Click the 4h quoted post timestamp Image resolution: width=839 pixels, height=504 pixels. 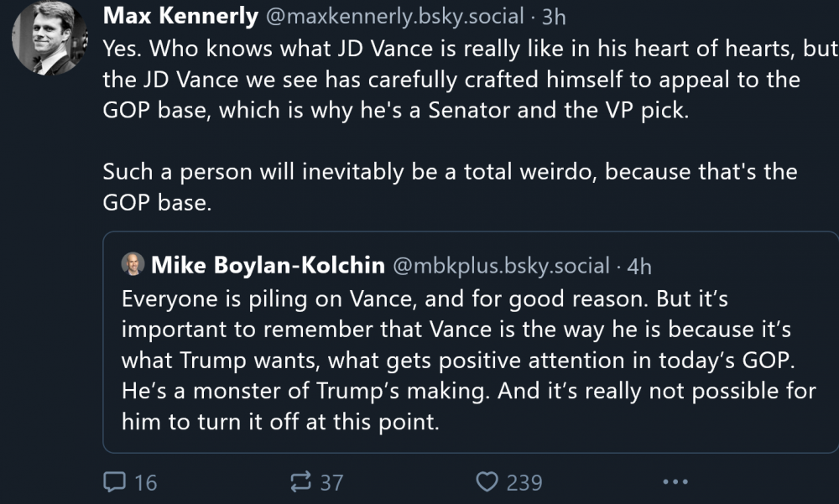coord(639,266)
